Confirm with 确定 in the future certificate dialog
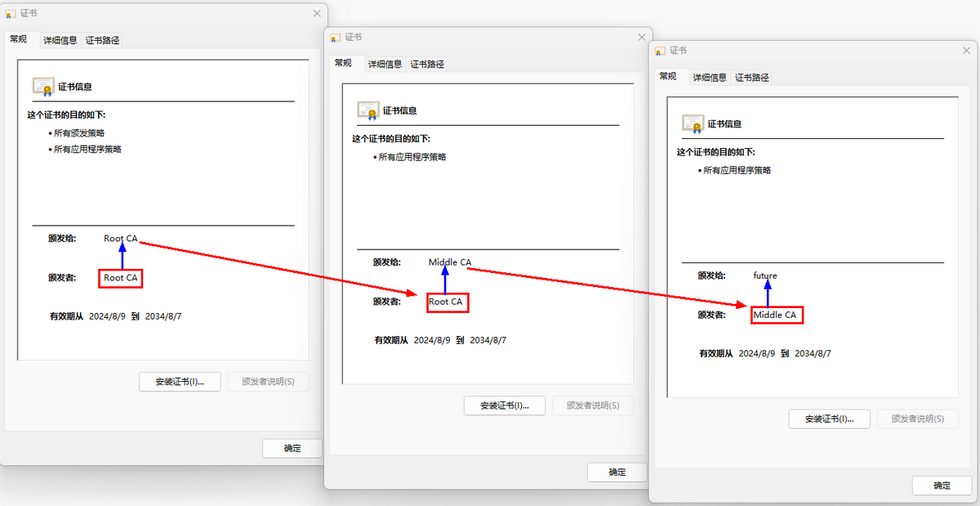980x506 pixels. coord(942,486)
